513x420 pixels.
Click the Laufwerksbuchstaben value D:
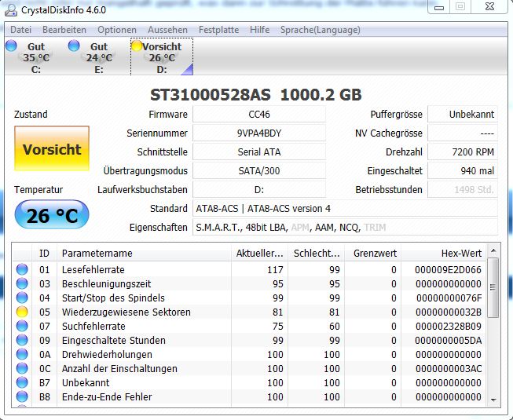pos(259,189)
